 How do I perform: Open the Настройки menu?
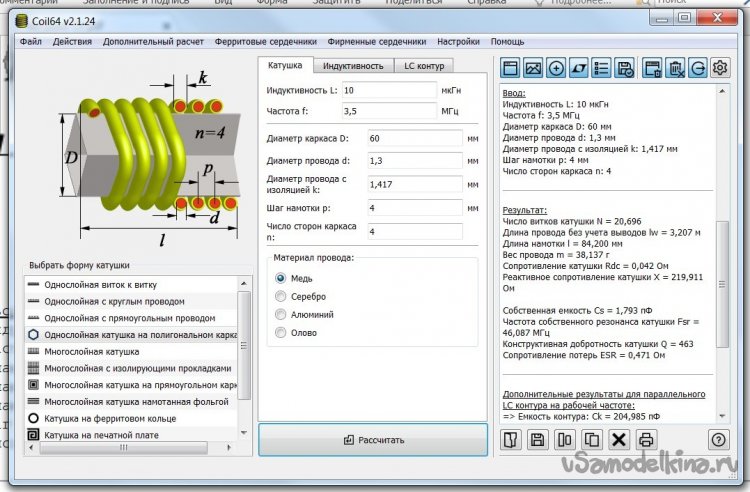coord(458,42)
